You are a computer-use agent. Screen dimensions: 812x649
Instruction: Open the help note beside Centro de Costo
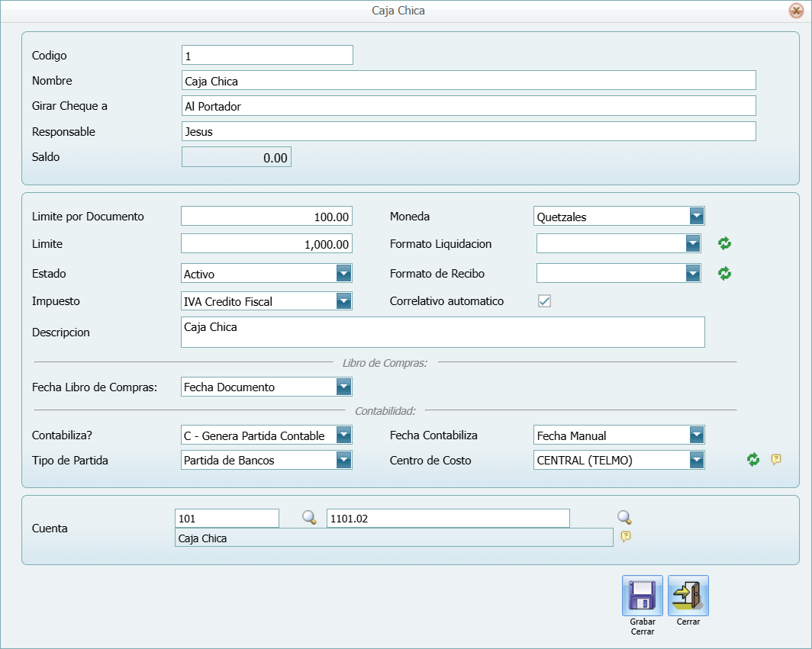coord(776,459)
